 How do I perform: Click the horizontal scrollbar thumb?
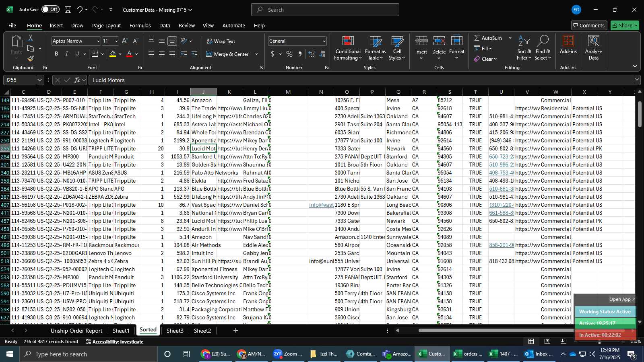point(522,331)
